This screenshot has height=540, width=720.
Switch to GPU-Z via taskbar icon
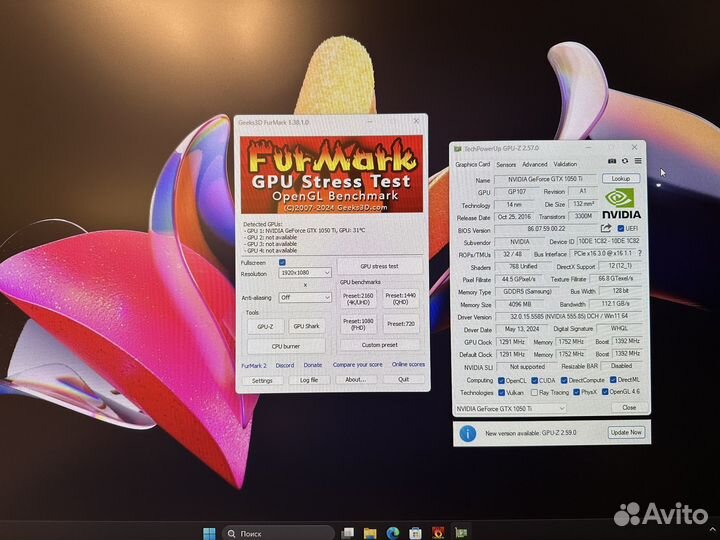pyautogui.click(x=461, y=533)
